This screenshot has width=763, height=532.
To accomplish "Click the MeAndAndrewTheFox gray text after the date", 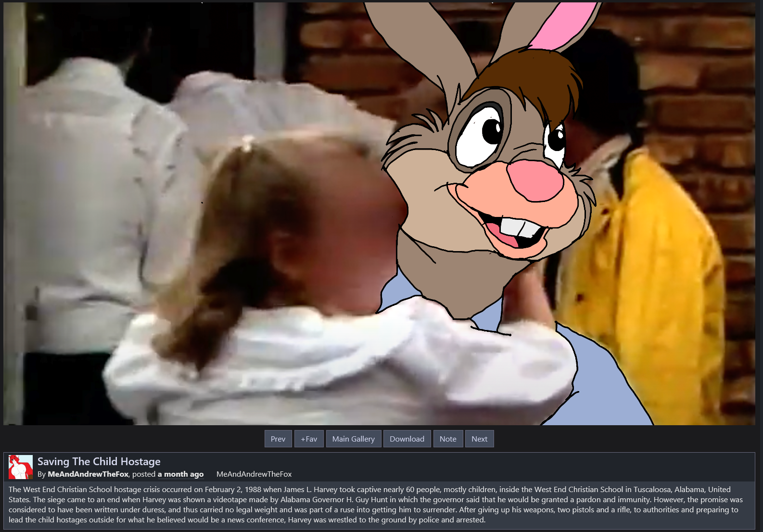I will click(254, 474).
